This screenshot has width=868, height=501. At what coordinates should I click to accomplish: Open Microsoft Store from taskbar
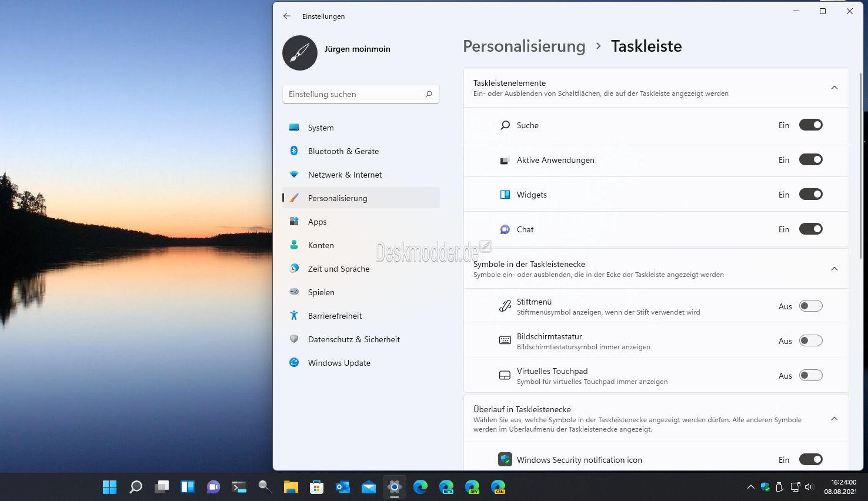coord(317,487)
